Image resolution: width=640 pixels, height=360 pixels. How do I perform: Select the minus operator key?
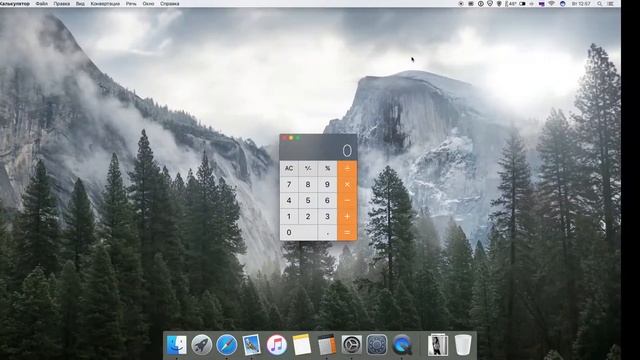click(347, 200)
